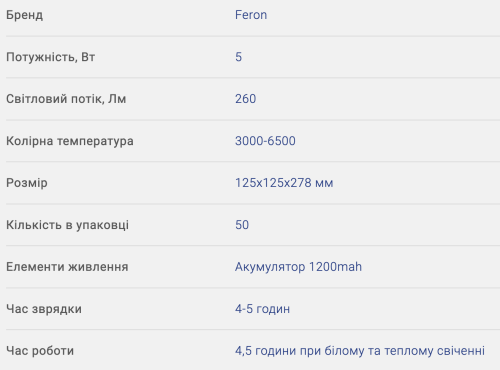Screen dimensions: 500x370
Task: Click the luminous flux value 260
Action: pos(245,99)
